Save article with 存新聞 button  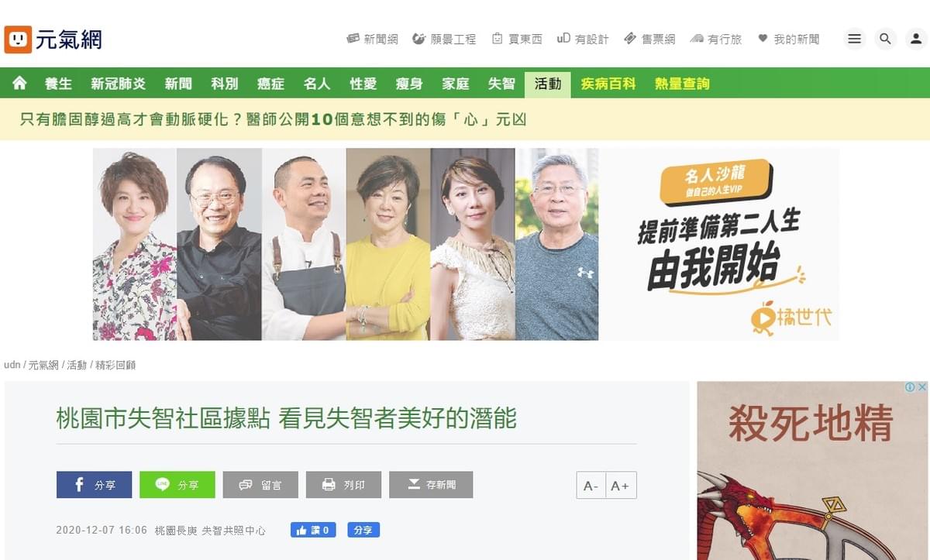point(431,485)
